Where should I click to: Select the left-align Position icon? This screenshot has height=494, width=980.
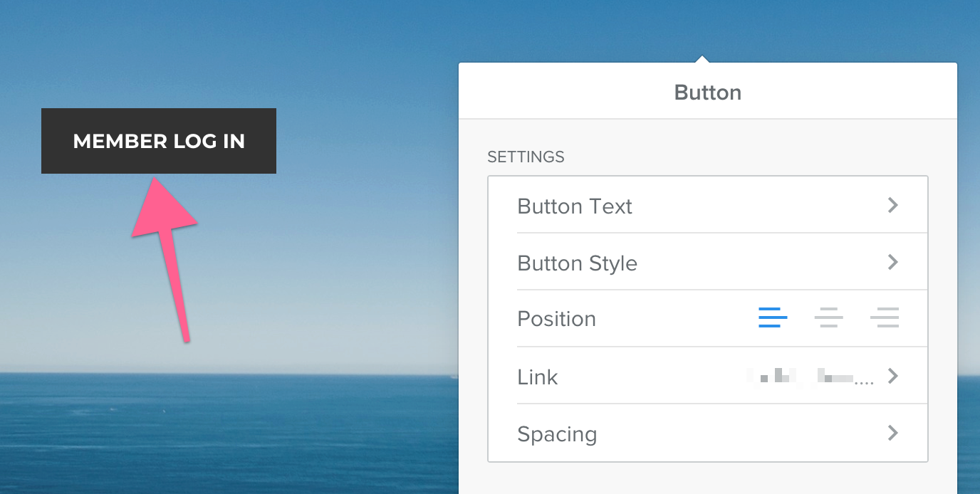coord(773,317)
